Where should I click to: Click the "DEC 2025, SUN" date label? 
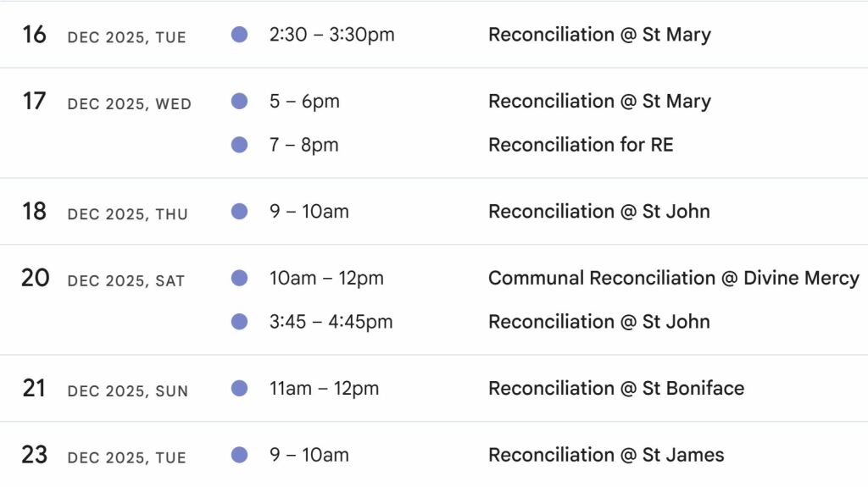pyautogui.click(x=128, y=391)
